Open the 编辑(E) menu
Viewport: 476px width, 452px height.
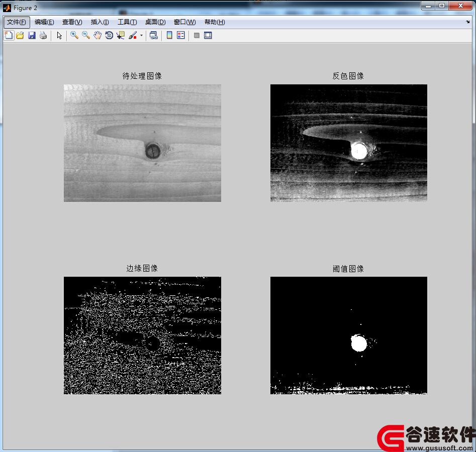click(44, 22)
